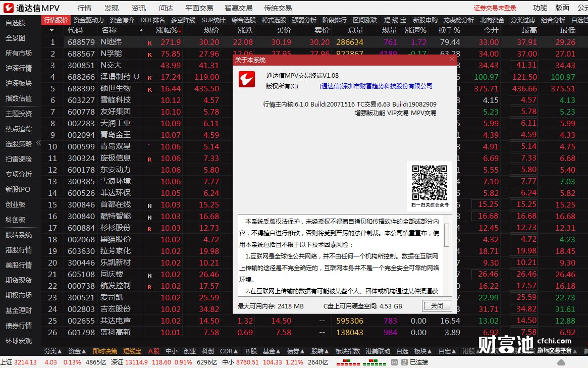Open the column header dropdown arrow before 代码
Viewport: 588px width, 368px height.
point(52,30)
